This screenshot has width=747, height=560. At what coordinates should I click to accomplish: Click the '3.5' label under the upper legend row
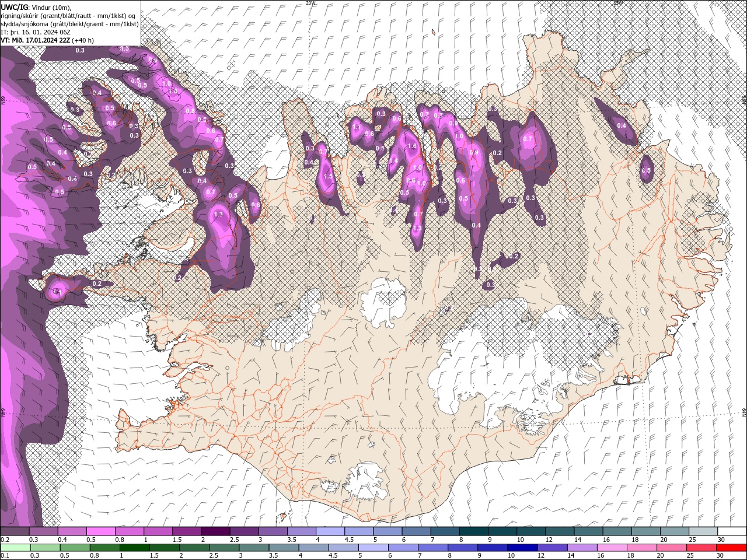291,540
